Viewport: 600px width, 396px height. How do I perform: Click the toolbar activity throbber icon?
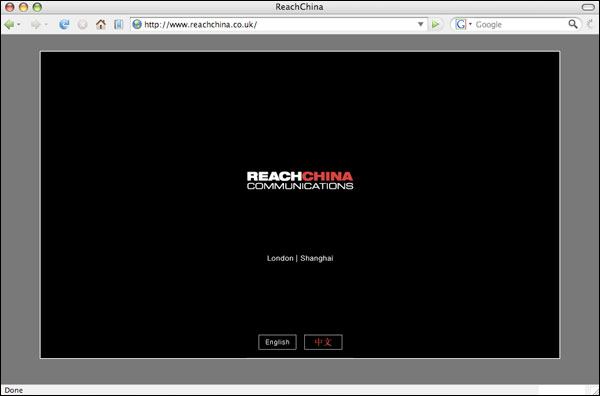click(x=590, y=24)
